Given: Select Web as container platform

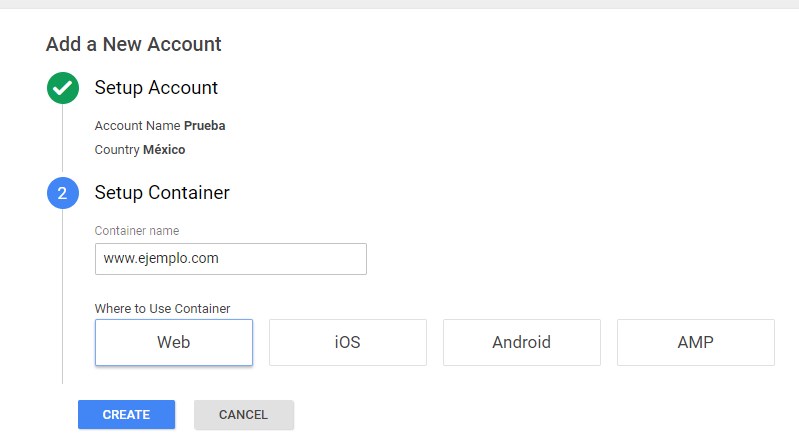Looking at the screenshot, I should pos(174,342).
